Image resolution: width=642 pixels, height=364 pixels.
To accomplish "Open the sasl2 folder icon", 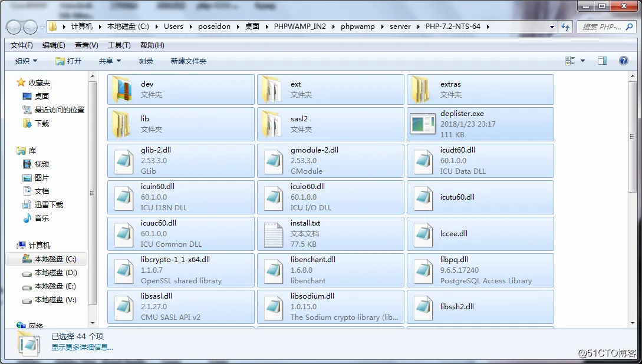I will point(273,124).
